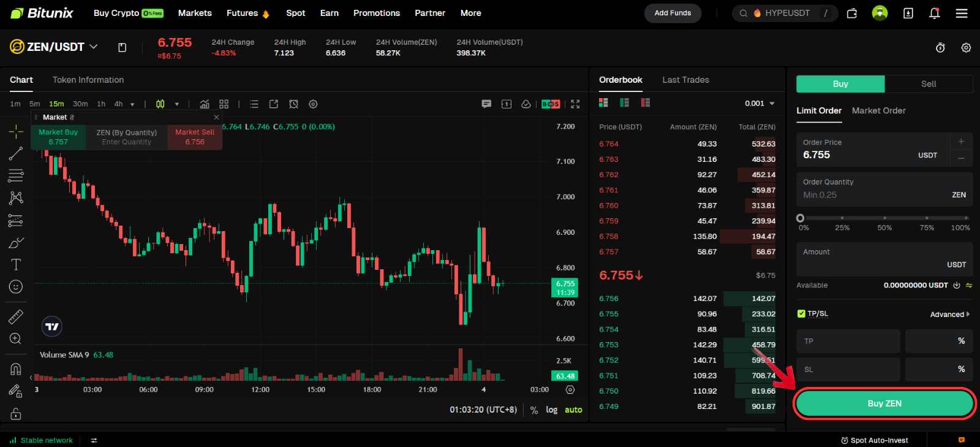Toggle chart fullscreen mode
Viewport: 980px width, 447px height.
tap(575, 104)
